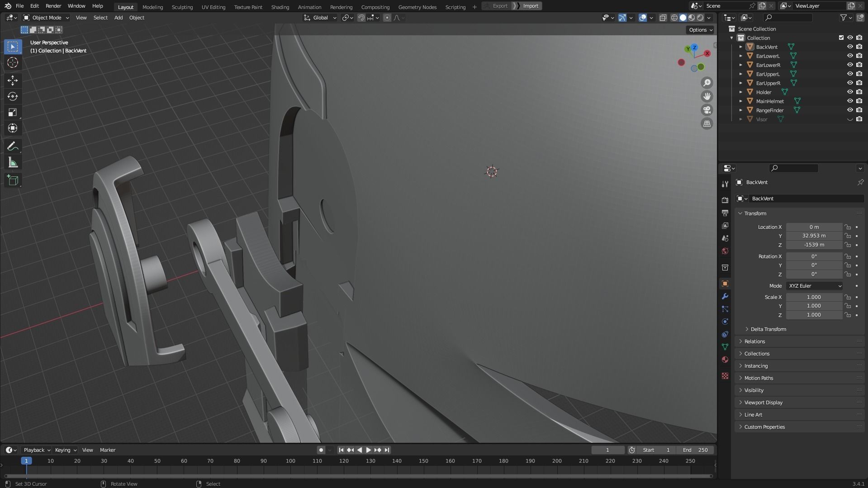Image resolution: width=868 pixels, height=488 pixels.
Task: Open Object Mode dropdown
Action: click(46, 18)
